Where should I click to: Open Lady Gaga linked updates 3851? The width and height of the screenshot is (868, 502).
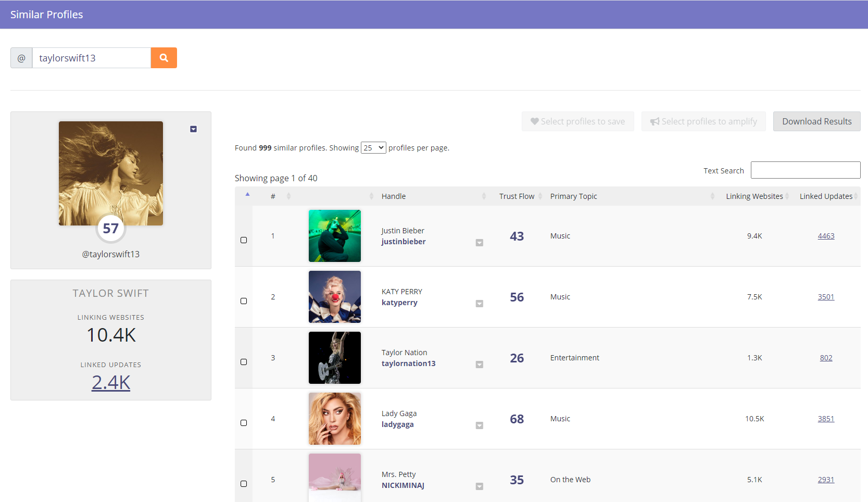pyautogui.click(x=826, y=419)
